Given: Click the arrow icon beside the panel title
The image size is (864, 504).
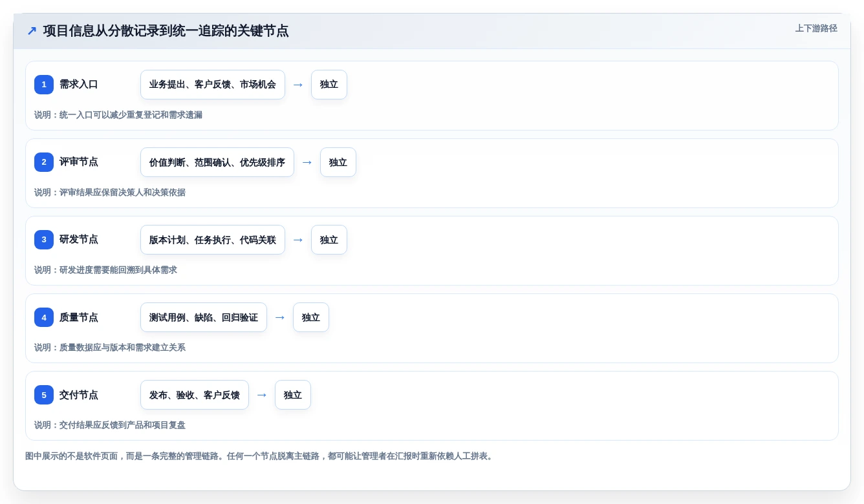Looking at the screenshot, I should tap(32, 31).
